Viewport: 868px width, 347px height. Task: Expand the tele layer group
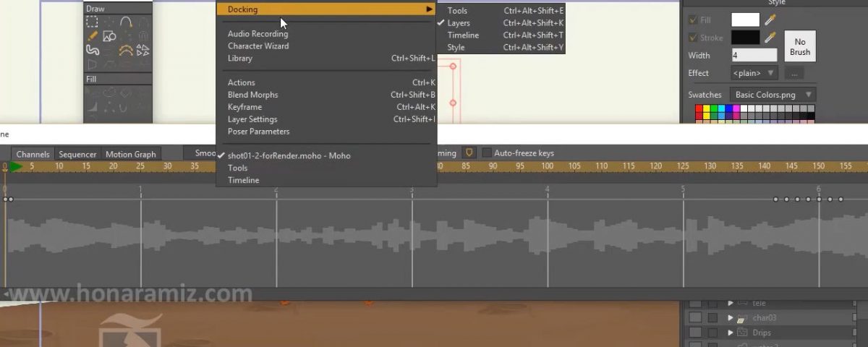coord(730,304)
